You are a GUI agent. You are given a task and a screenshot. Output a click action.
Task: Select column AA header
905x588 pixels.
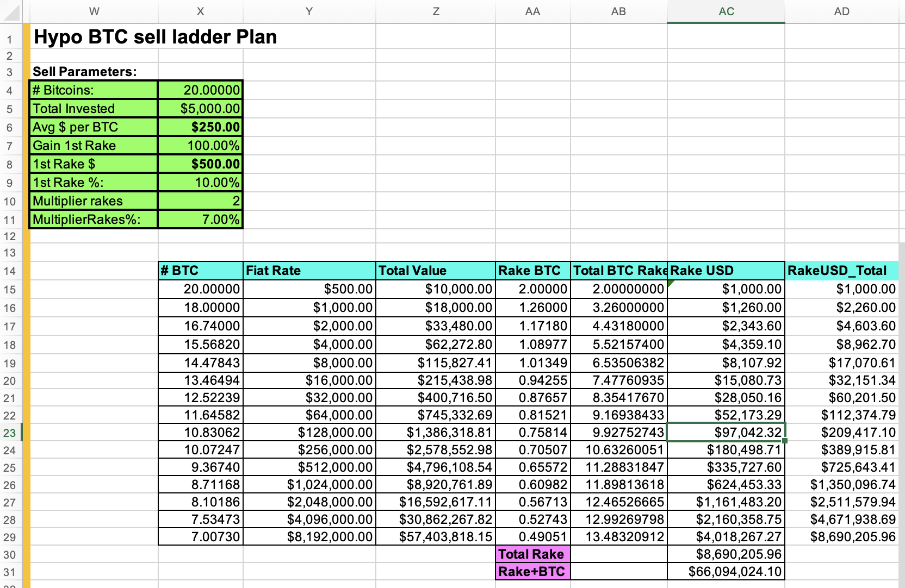click(x=533, y=11)
